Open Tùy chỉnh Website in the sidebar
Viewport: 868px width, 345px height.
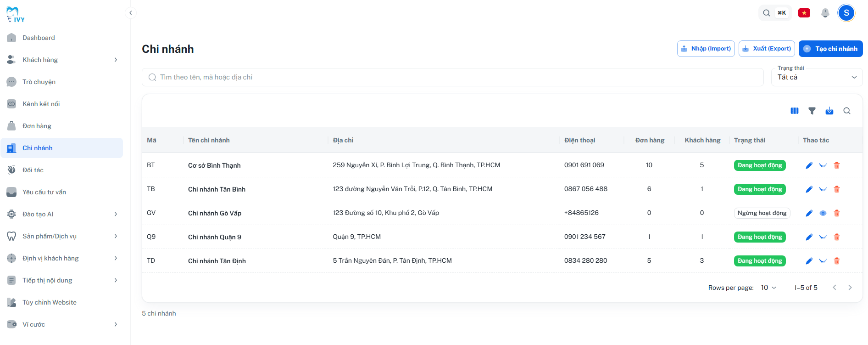pyautogui.click(x=62, y=302)
